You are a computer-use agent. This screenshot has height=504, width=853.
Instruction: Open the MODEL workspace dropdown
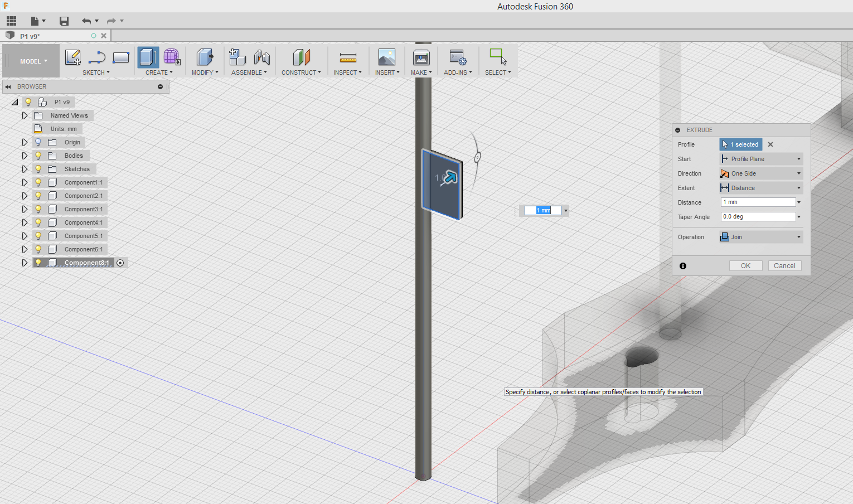click(x=33, y=61)
